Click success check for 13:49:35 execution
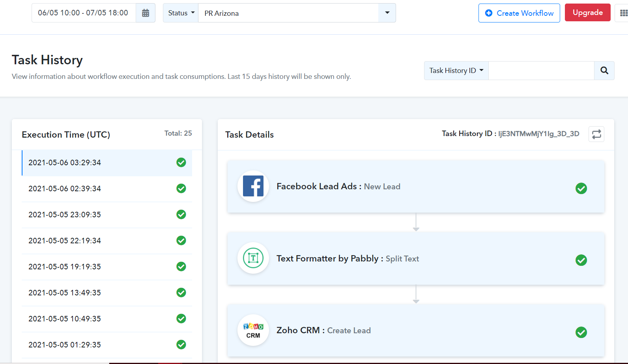Image resolution: width=628 pixels, height=364 pixels. (181, 293)
